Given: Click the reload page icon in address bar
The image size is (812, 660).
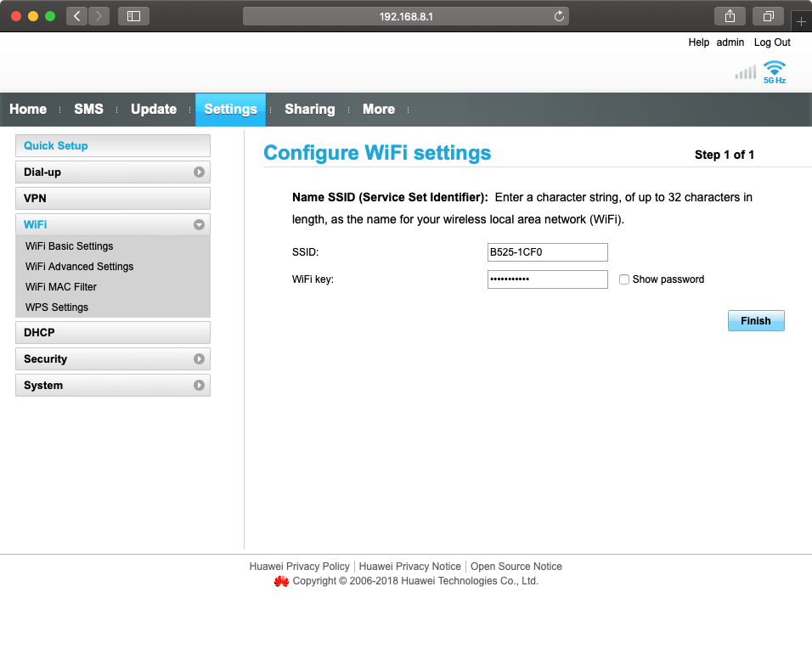Looking at the screenshot, I should 559,16.
